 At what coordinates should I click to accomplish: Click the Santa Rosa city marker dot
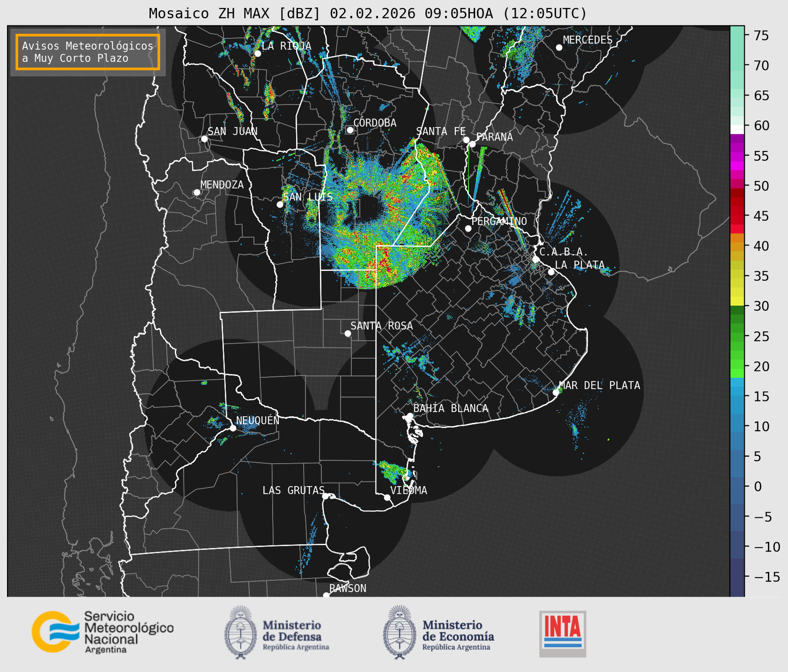click(x=348, y=333)
